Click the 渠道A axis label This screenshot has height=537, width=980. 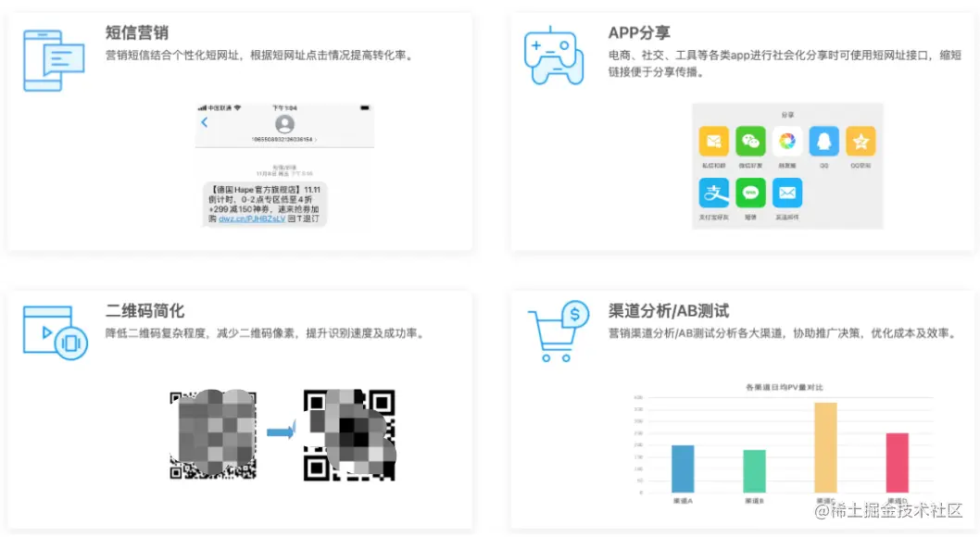click(683, 501)
